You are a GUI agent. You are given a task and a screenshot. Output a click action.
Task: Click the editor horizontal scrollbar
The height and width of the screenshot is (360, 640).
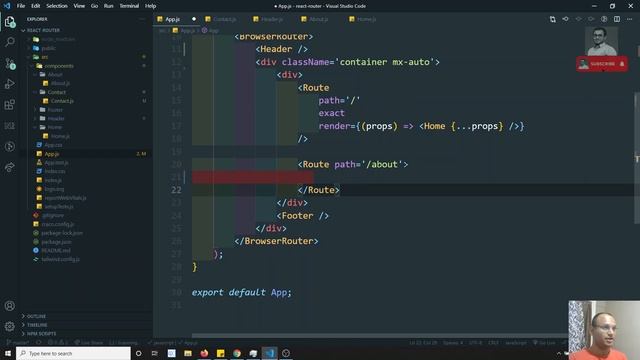380,336
